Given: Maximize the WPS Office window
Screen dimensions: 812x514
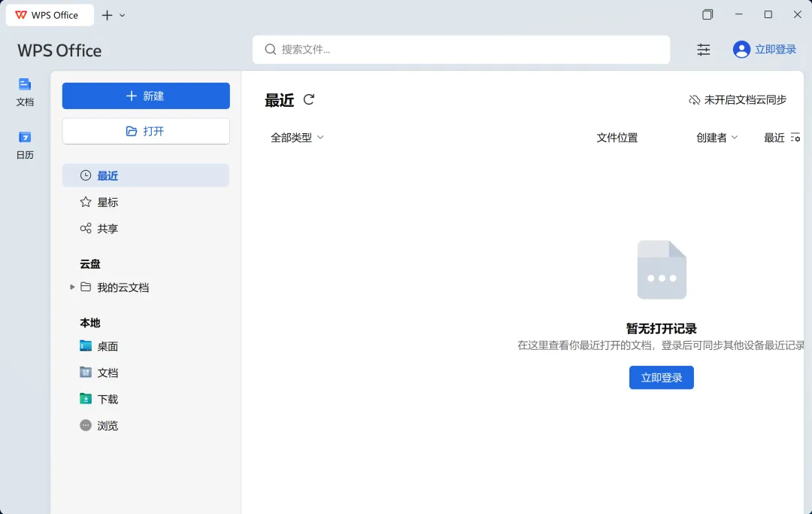Looking at the screenshot, I should point(768,14).
